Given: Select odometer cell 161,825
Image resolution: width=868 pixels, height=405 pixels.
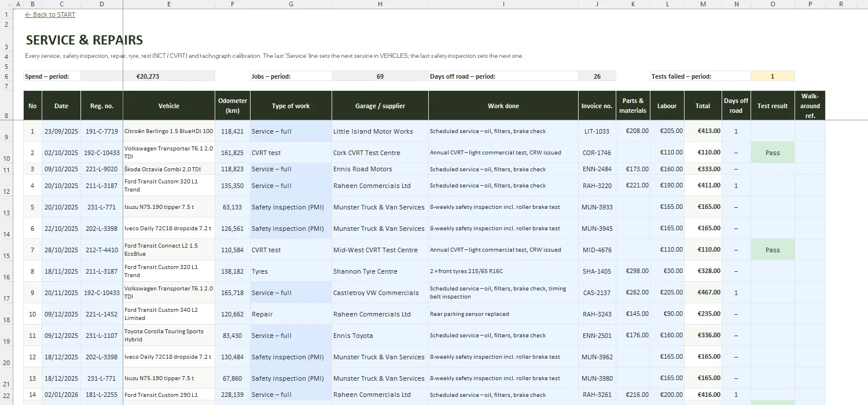Looking at the screenshot, I should pos(233,153).
